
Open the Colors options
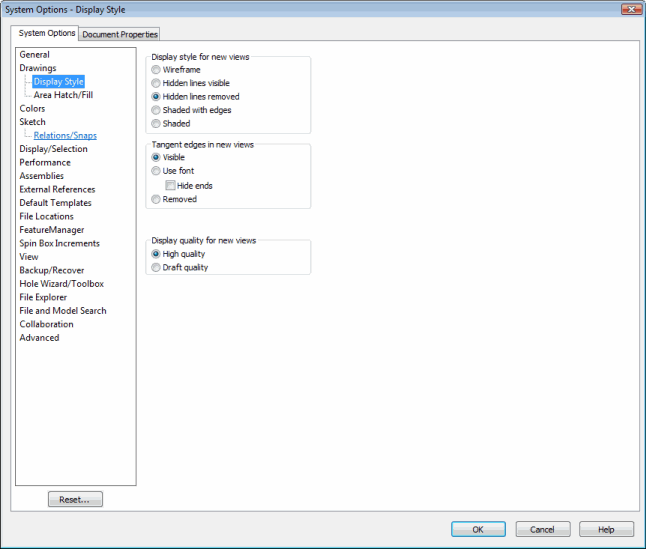pyautogui.click(x=32, y=108)
